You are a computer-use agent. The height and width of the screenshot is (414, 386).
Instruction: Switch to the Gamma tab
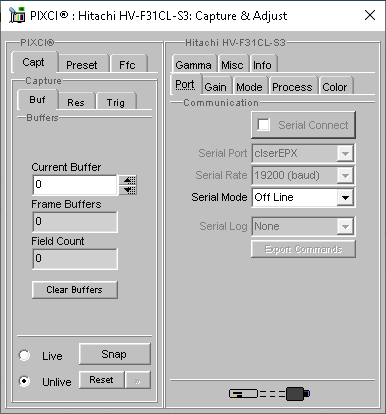click(x=193, y=65)
